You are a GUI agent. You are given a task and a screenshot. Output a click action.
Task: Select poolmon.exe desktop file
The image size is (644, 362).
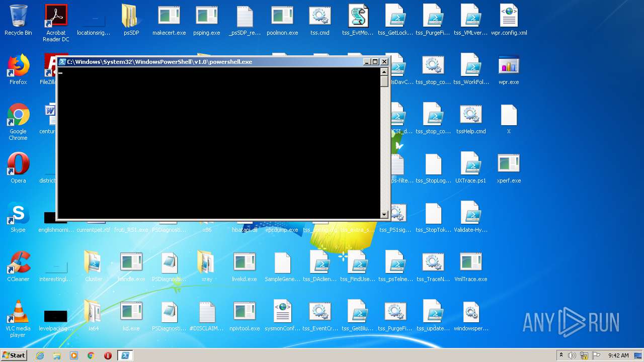click(x=282, y=21)
